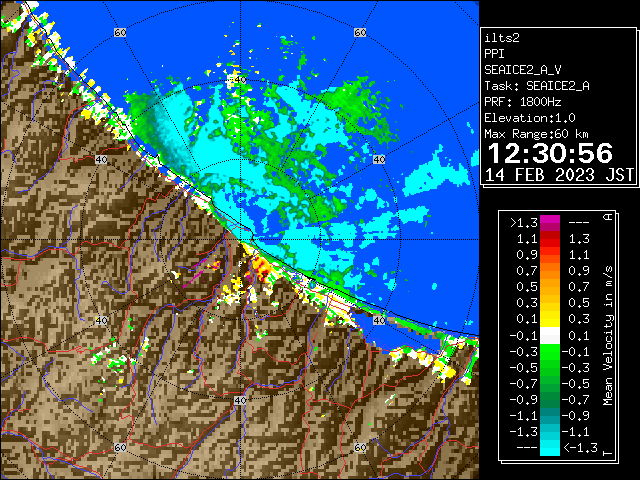The width and height of the screenshot is (640, 480).
Task: Click the 'Mean Velocity in m/s' legend title
Action: [x=608, y=336]
